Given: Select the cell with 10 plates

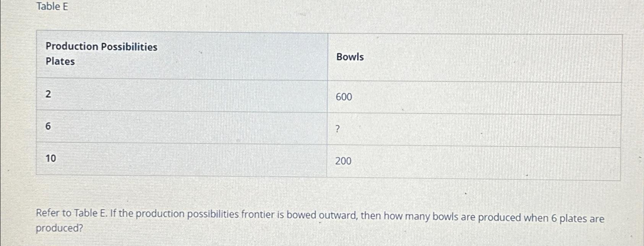Looking at the screenshot, I should tap(182, 160).
